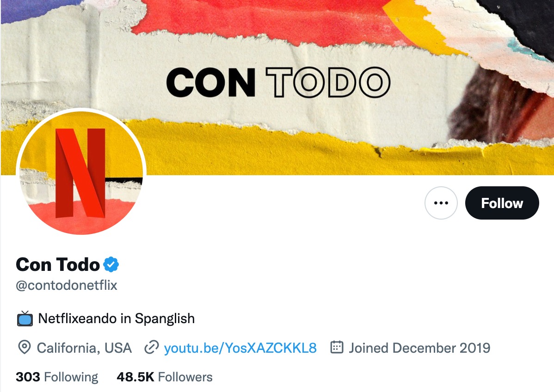View the 48.5K Followers list
The height and width of the screenshot is (392, 554).
[x=165, y=377]
